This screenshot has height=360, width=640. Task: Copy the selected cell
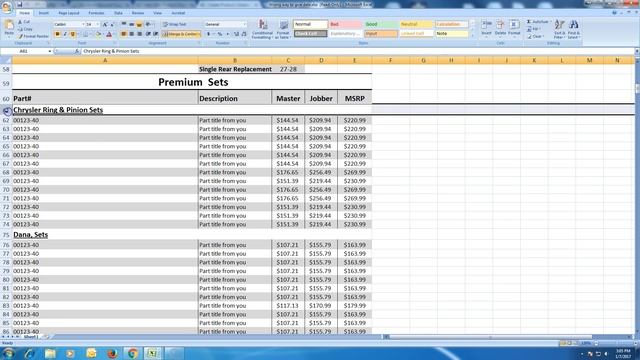click(25, 29)
